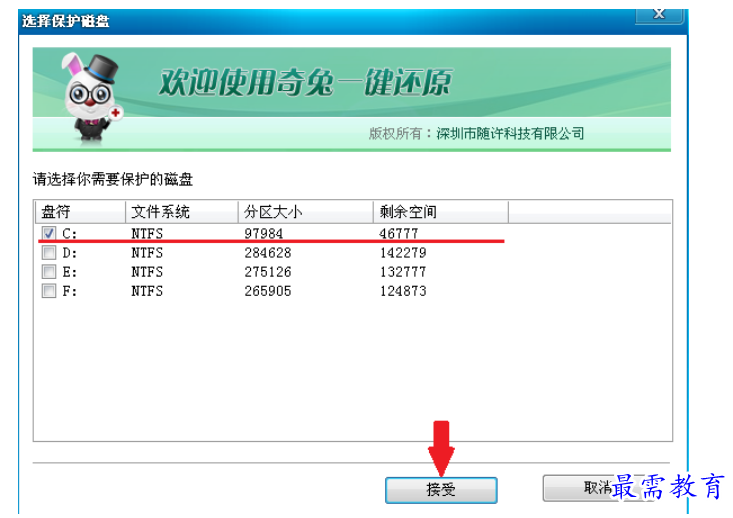This screenshot has height=518, width=733.
Task: Click NTFS in the E: row
Action: click(x=147, y=272)
